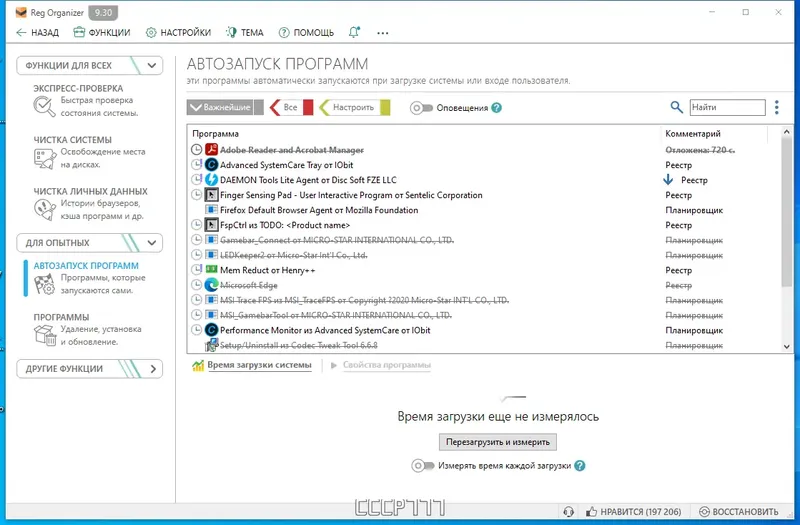Open the vertical dots options menu beside the search field
Screen dimensions: 800x525
tap(777, 107)
